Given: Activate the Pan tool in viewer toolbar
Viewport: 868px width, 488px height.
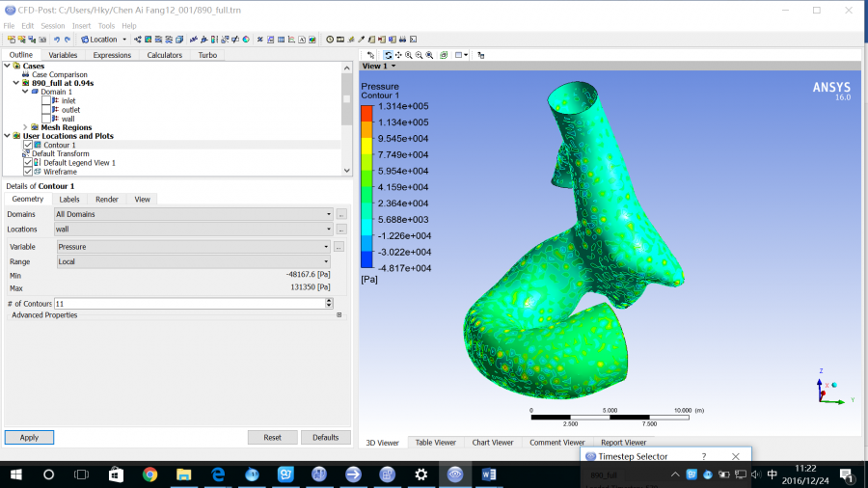Looking at the screenshot, I should pos(398,55).
